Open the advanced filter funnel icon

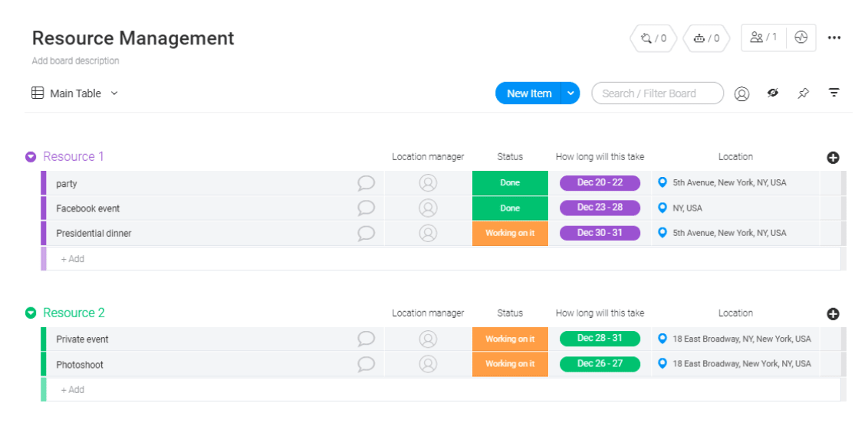click(x=833, y=93)
